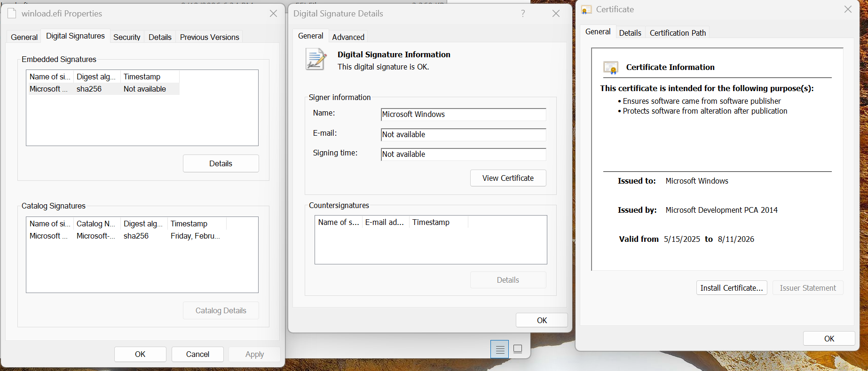
Task: Open the General tab in winload.efi Properties
Action: [24, 37]
